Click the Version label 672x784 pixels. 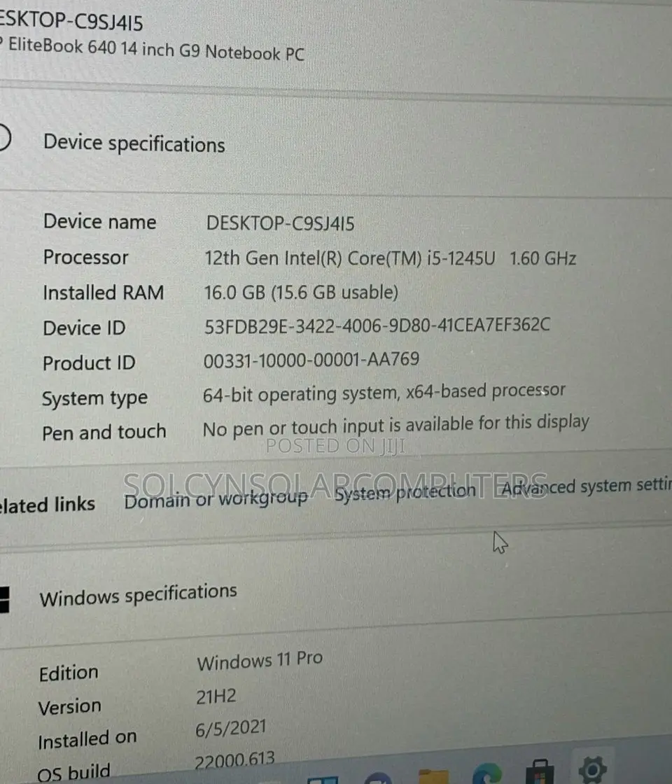click(70, 707)
